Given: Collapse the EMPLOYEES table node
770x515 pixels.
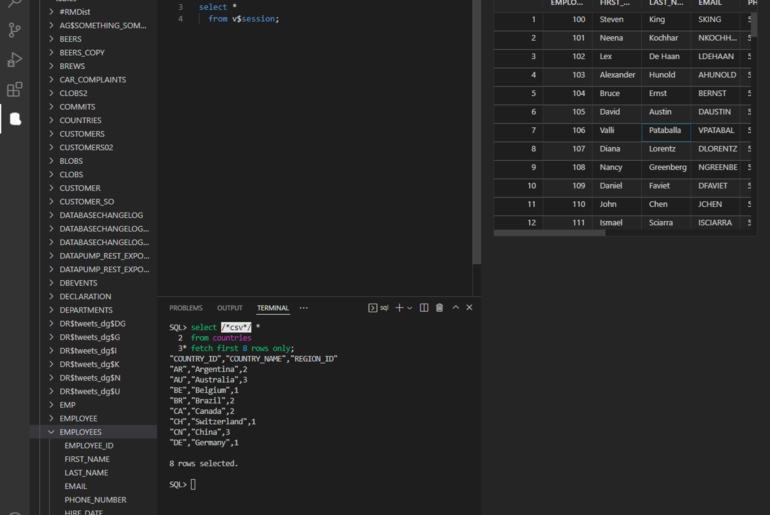Looking at the screenshot, I should coord(52,432).
